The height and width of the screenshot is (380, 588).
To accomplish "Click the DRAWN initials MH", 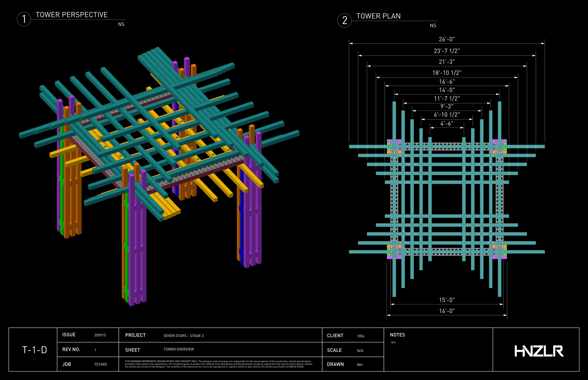I will (359, 365).
